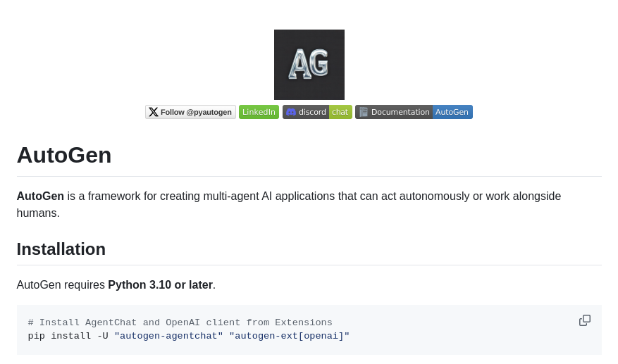Viewport: 618px width, 364px height.
Task: Copy the install command with the copy icon
Action: tap(585, 320)
